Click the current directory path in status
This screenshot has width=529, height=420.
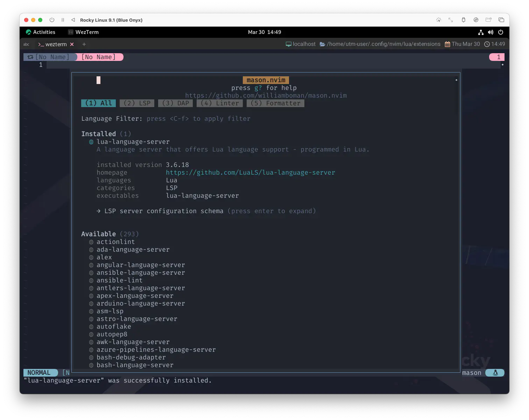click(380, 44)
